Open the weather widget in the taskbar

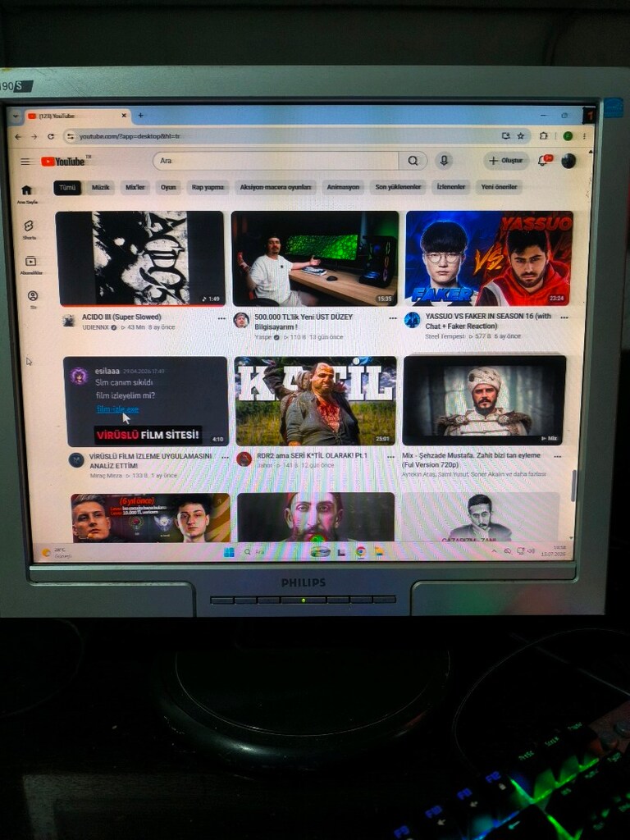tap(56, 552)
